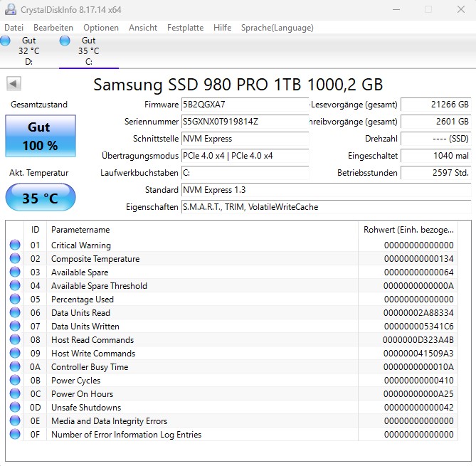Select the C: drive tab at 35 °C
This screenshot has height=466, width=476.
click(89, 51)
